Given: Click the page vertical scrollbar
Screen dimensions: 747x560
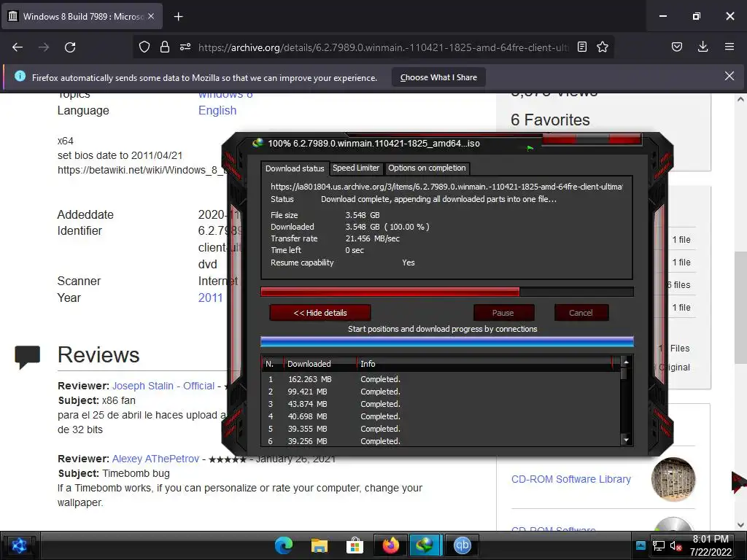Looking at the screenshot, I should point(740,311).
